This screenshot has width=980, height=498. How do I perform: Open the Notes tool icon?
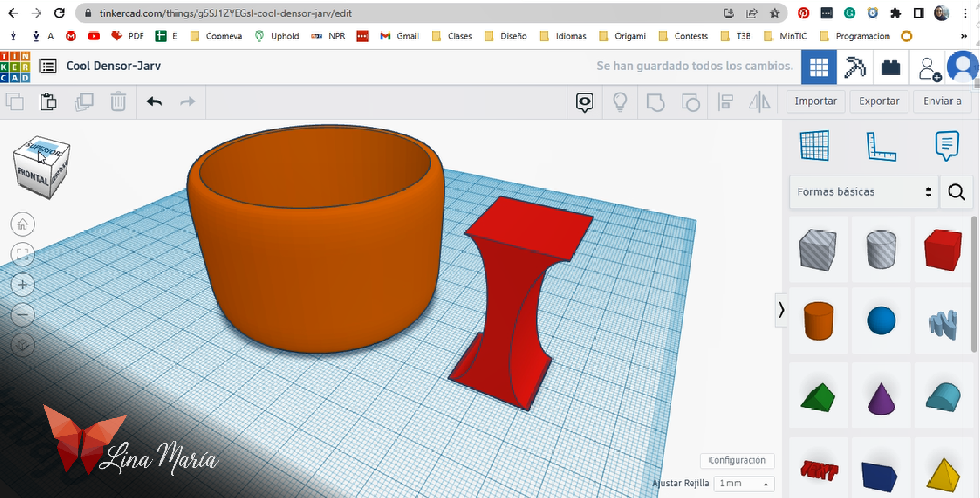pos(946,145)
